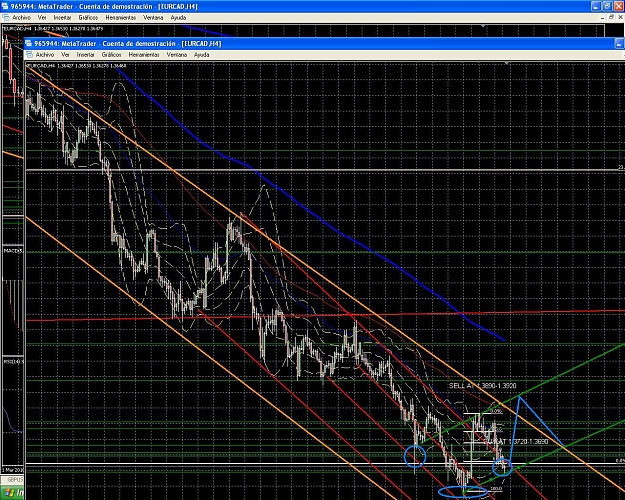625x500 pixels.
Task: Open Insertar menu in the inner MetaTrader window
Action: [85, 55]
